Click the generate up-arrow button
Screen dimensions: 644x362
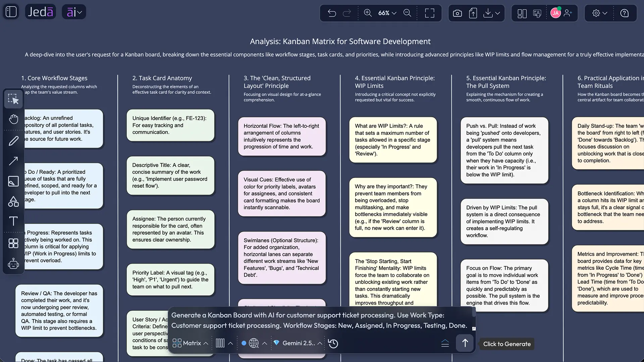(465, 343)
